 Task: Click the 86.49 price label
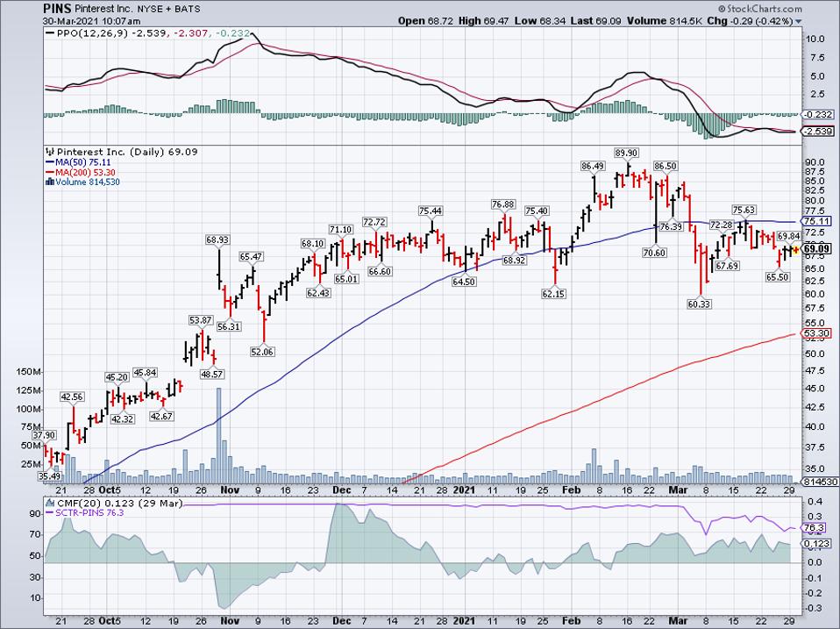(x=593, y=167)
